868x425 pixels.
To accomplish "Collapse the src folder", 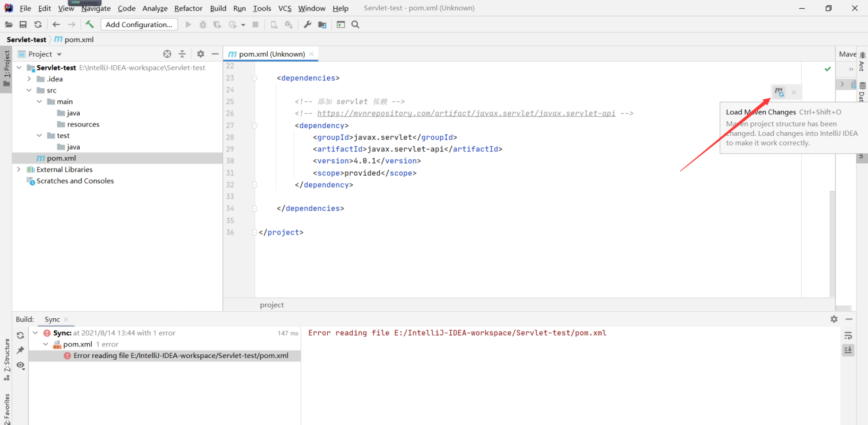I will pyautogui.click(x=29, y=90).
